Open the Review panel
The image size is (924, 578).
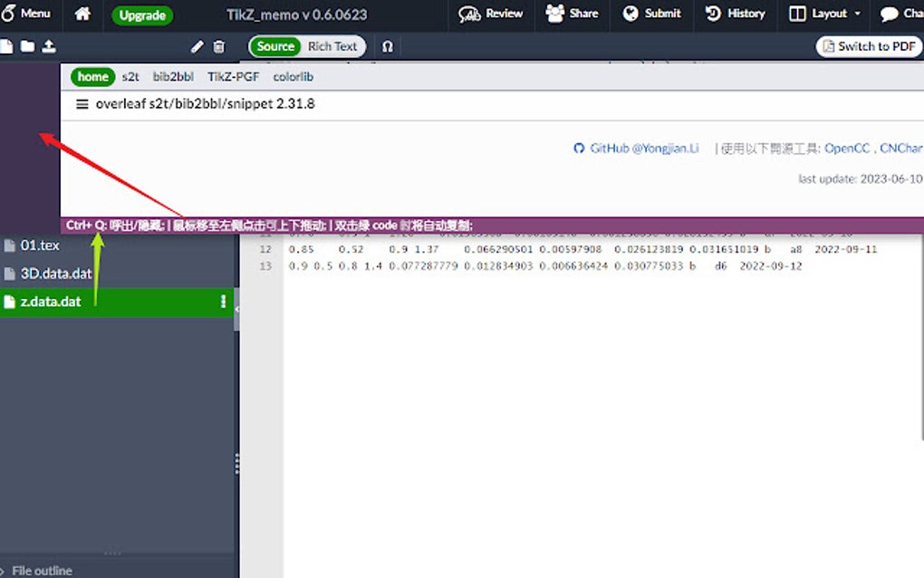pyautogui.click(x=490, y=14)
